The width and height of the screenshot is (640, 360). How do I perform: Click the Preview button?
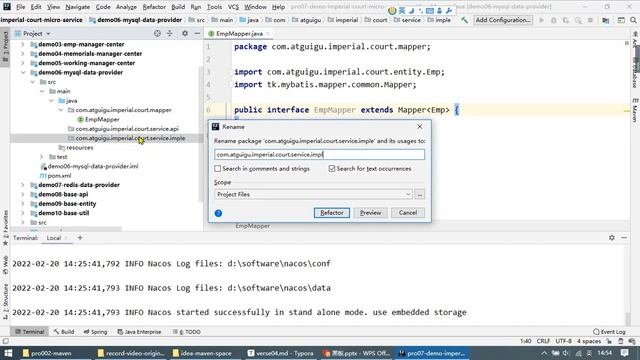pyautogui.click(x=370, y=213)
